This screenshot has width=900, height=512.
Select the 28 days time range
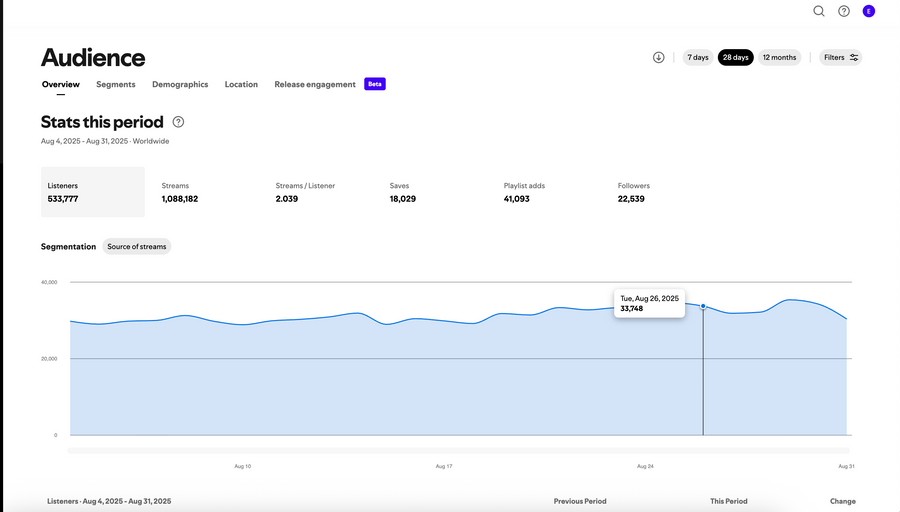[735, 57]
